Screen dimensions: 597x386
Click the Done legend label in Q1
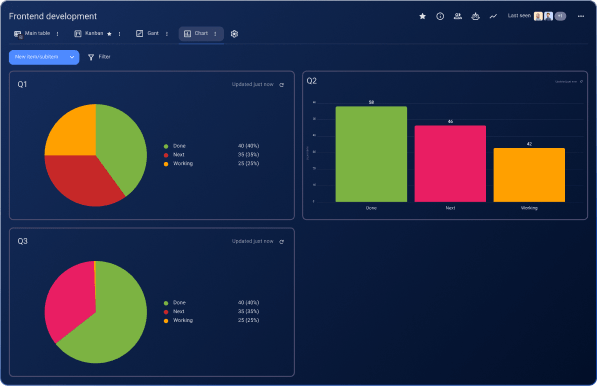pos(179,146)
